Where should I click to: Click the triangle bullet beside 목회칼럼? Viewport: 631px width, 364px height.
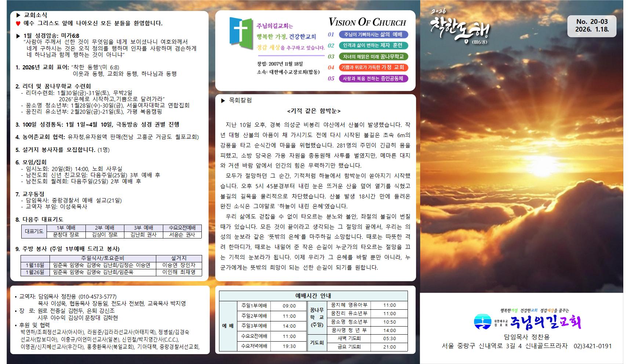[x=223, y=101]
